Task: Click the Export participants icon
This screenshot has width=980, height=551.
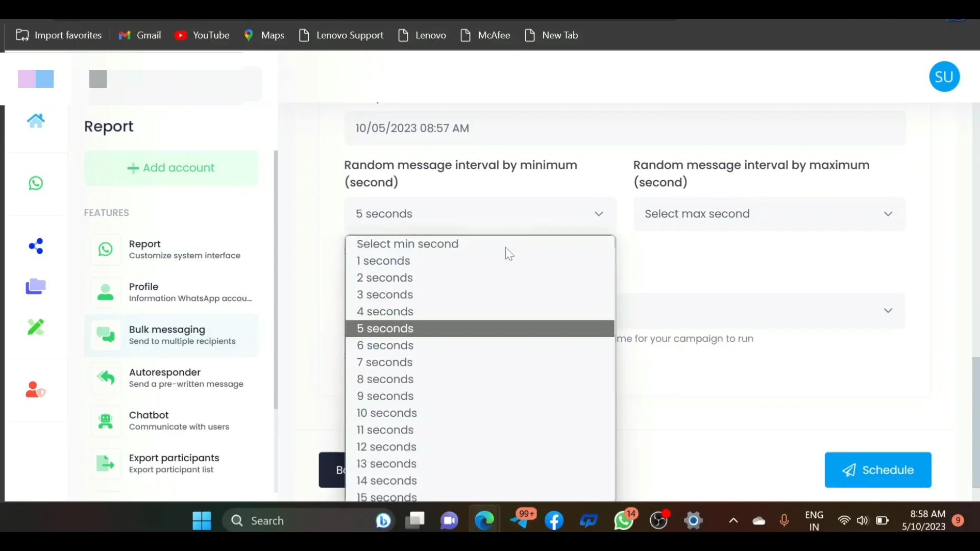Action: coord(105,463)
